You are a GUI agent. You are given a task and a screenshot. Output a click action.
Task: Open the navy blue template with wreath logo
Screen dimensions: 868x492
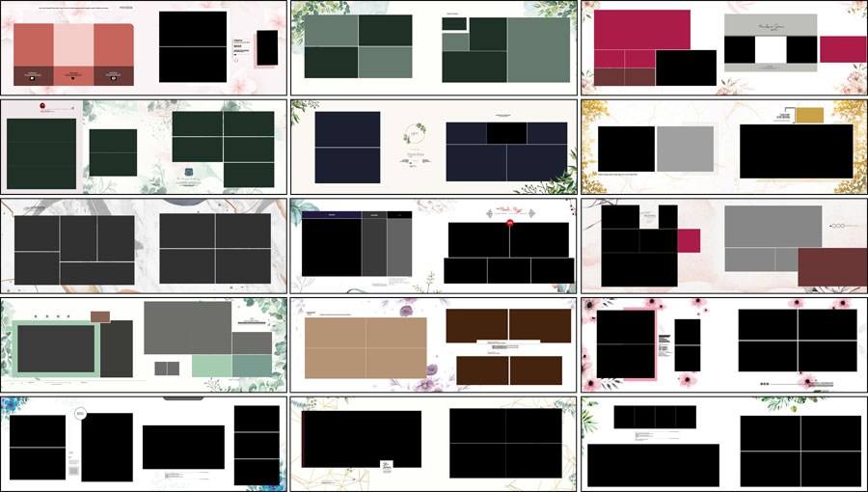pos(434,147)
